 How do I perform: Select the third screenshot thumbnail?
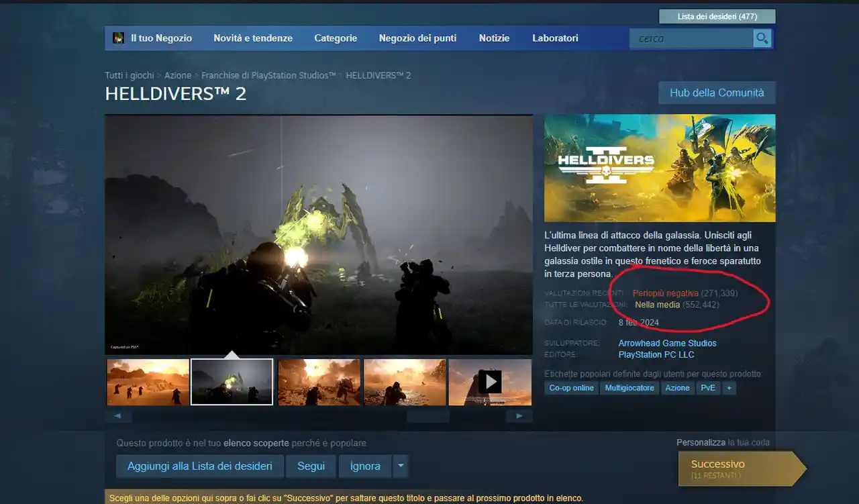click(319, 382)
